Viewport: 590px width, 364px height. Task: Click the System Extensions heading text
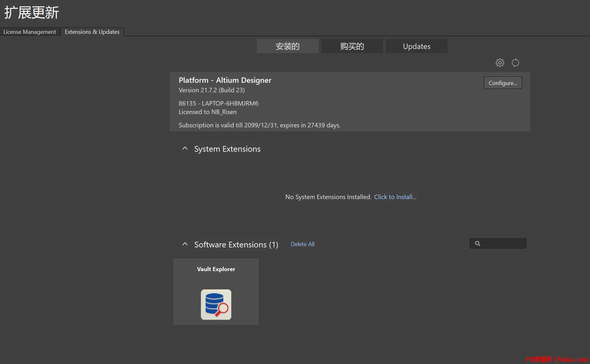(x=227, y=149)
